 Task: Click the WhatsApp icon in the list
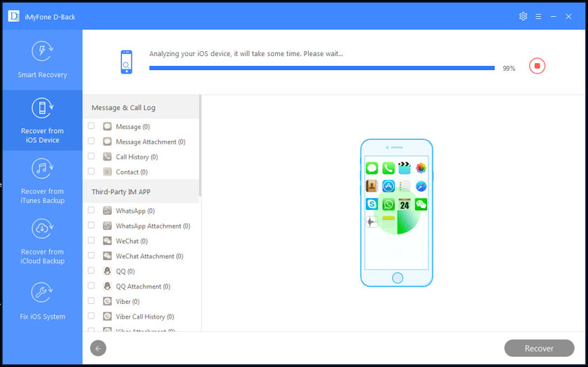tap(107, 211)
